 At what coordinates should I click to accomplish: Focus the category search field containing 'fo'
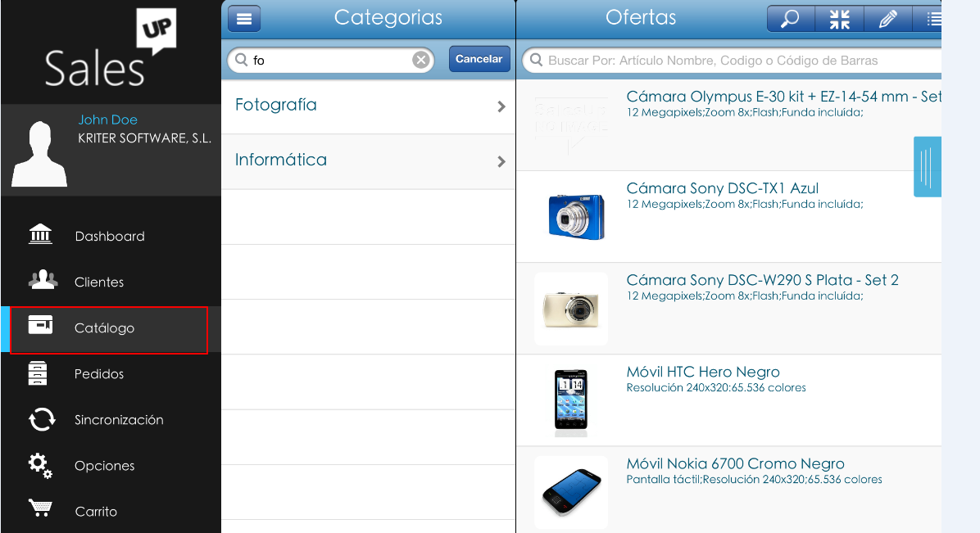coord(330,60)
